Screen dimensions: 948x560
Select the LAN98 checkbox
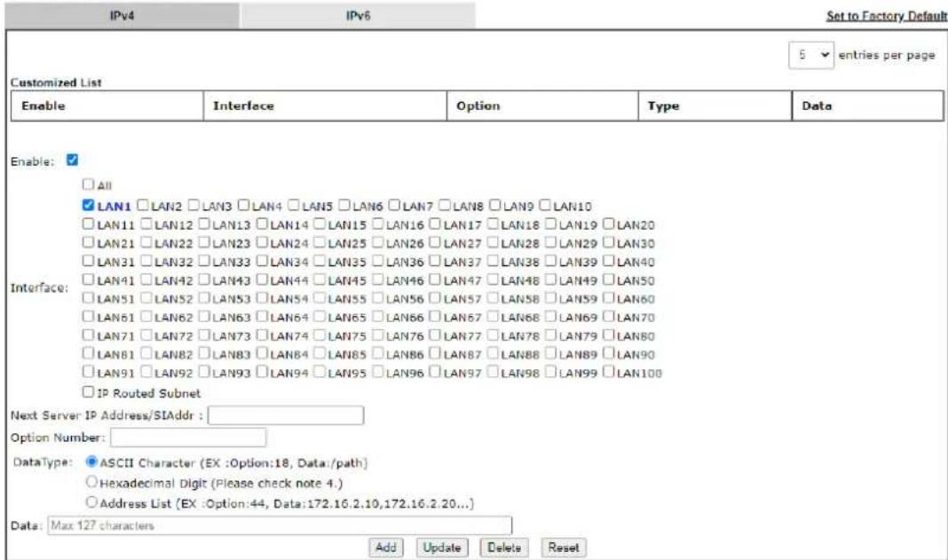coord(493,371)
